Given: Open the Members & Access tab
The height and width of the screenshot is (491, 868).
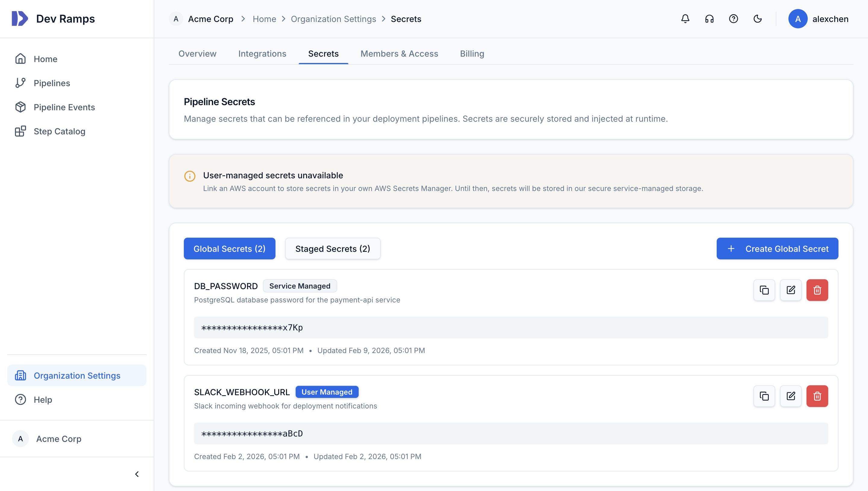Looking at the screenshot, I should [x=399, y=54].
